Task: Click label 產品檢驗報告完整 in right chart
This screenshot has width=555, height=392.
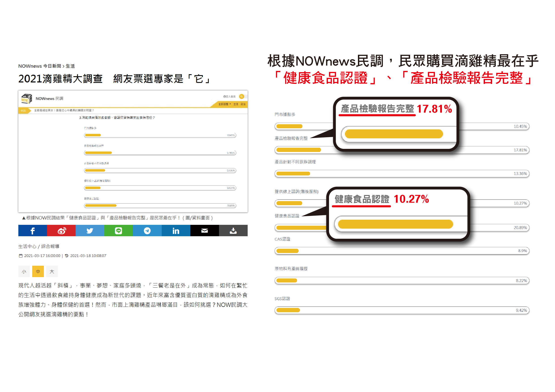Action: 291,138
